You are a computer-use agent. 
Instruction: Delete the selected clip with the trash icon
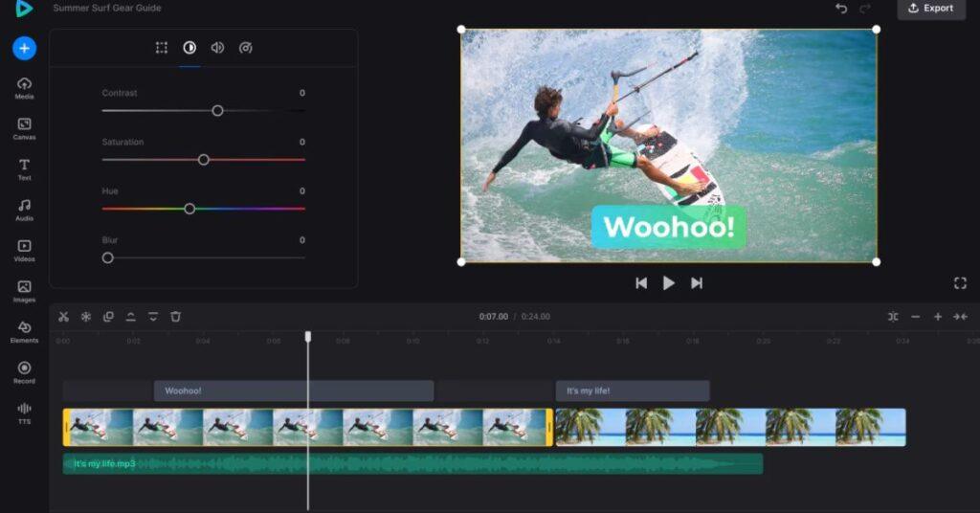coord(175,317)
